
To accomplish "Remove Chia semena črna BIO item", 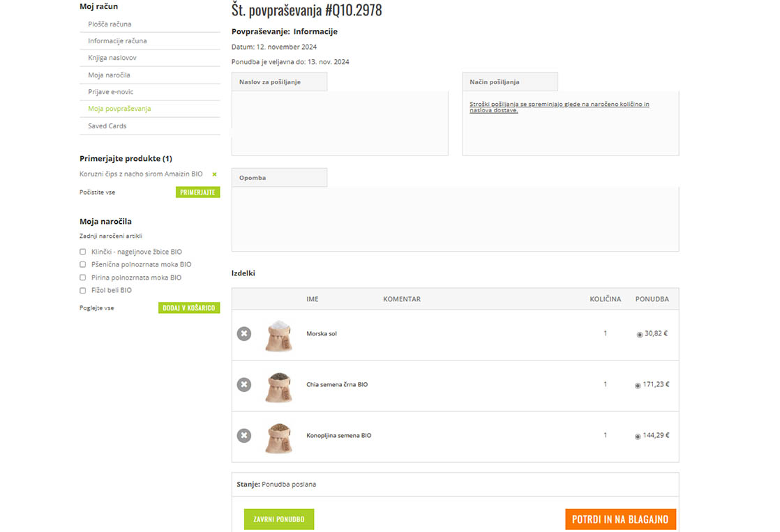I will tap(243, 385).
